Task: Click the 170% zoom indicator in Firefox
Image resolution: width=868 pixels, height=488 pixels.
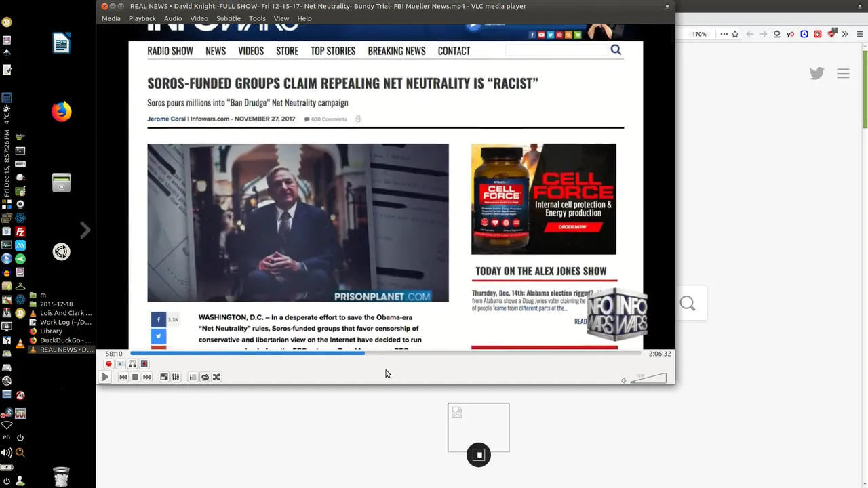Action: click(x=698, y=34)
